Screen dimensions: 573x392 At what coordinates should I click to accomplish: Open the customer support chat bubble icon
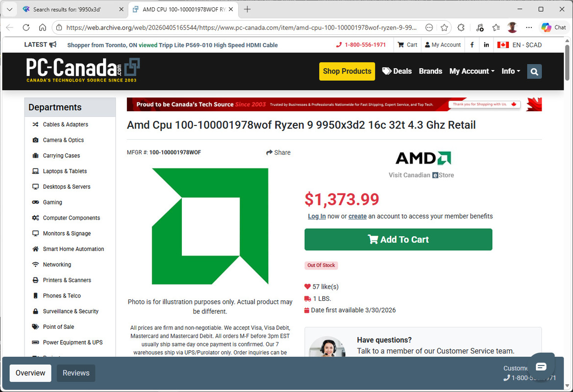542,366
